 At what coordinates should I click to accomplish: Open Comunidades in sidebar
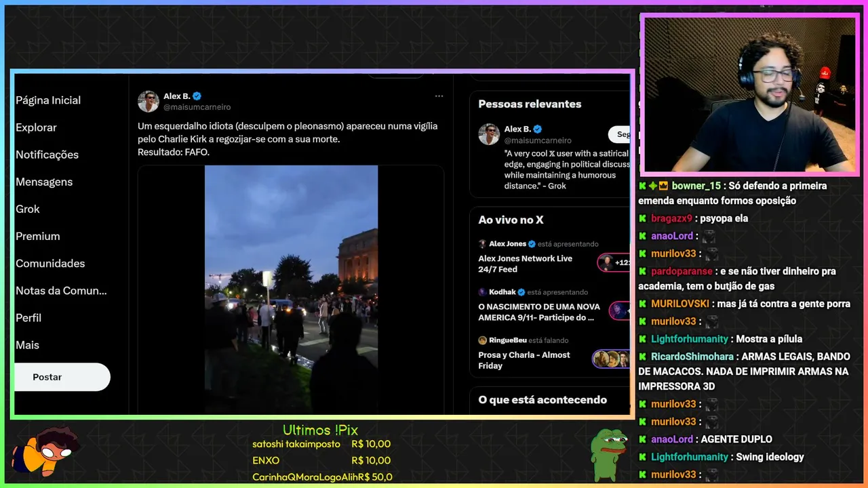click(x=50, y=263)
